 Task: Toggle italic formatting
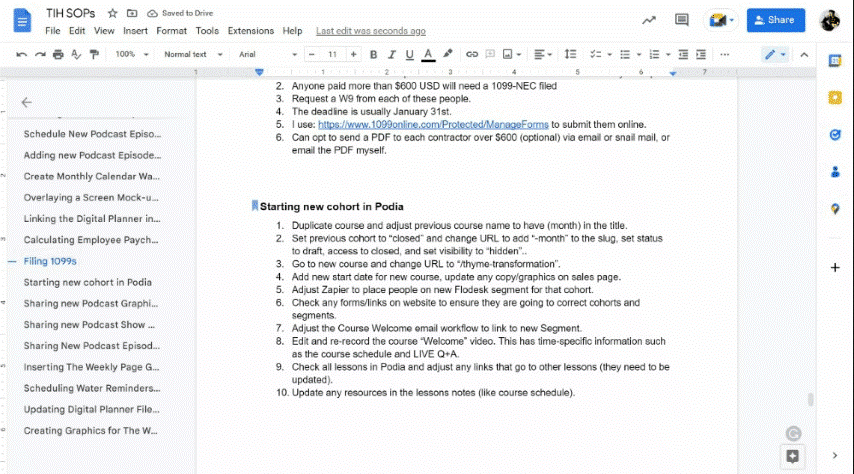point(392,54)
